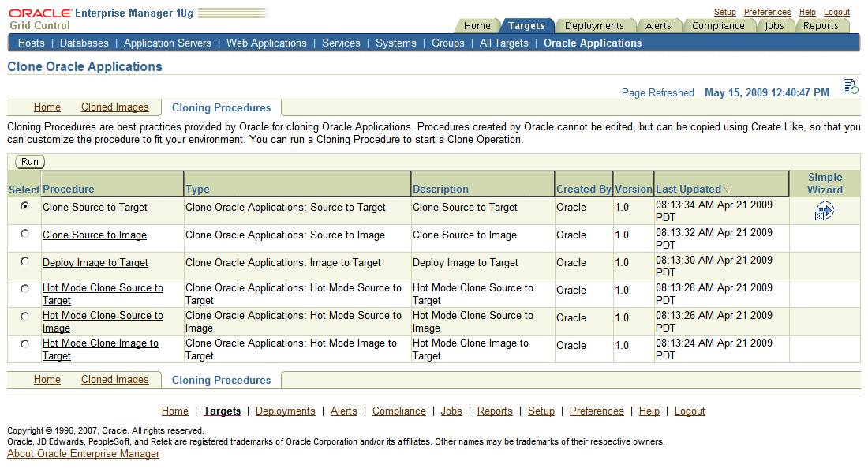Click the page refresh icon
The image size is (868, 473).
[x=851, y=87]
